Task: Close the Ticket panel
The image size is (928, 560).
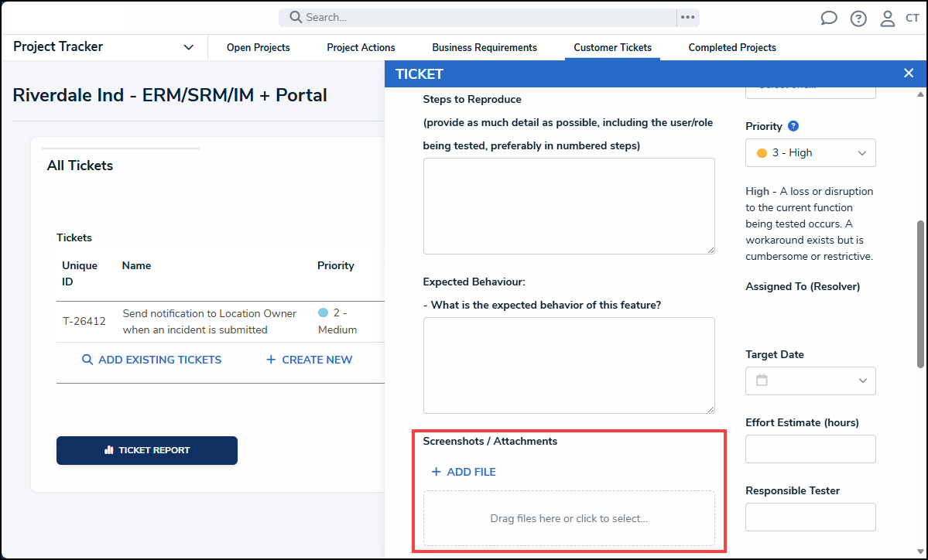Action: 909,73
